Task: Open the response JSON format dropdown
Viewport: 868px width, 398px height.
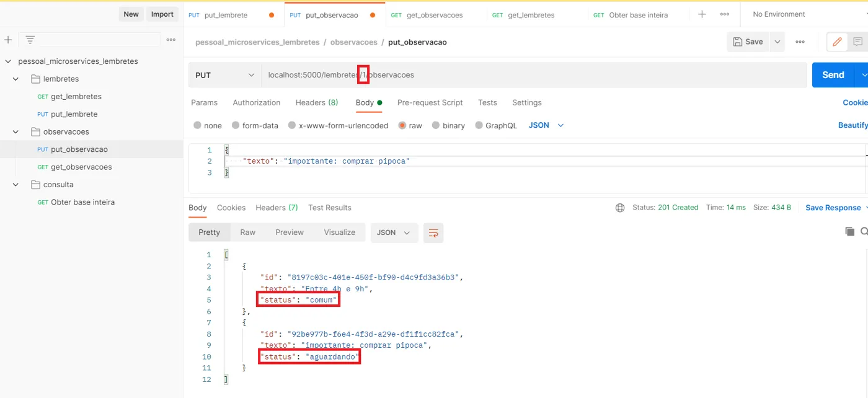Action: coord(394,232)
